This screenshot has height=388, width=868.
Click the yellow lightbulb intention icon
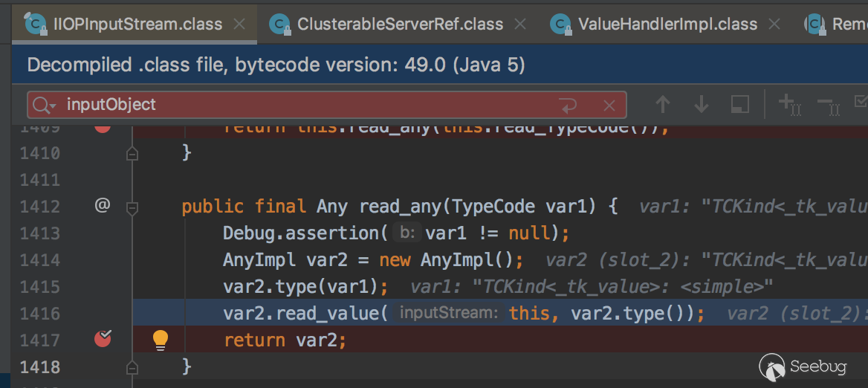[161, 340]
